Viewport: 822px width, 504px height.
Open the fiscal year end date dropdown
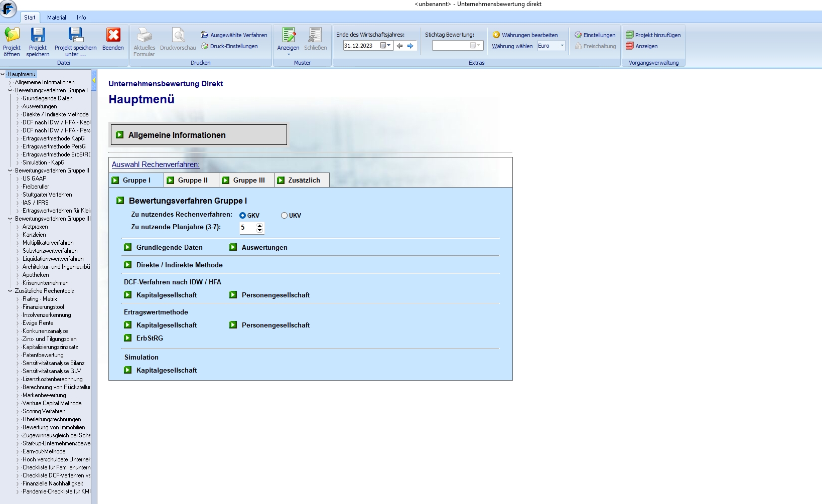pyautogui.click(x=385, y=46)
